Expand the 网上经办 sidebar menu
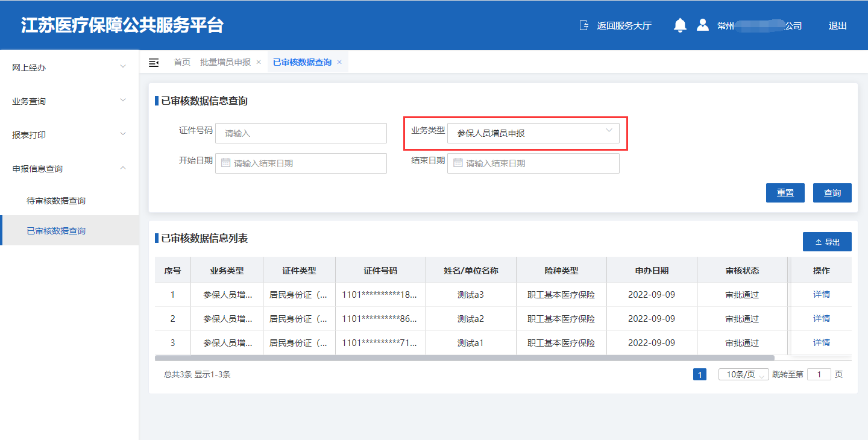The image size is (868, 440). (x=69, y=68)
